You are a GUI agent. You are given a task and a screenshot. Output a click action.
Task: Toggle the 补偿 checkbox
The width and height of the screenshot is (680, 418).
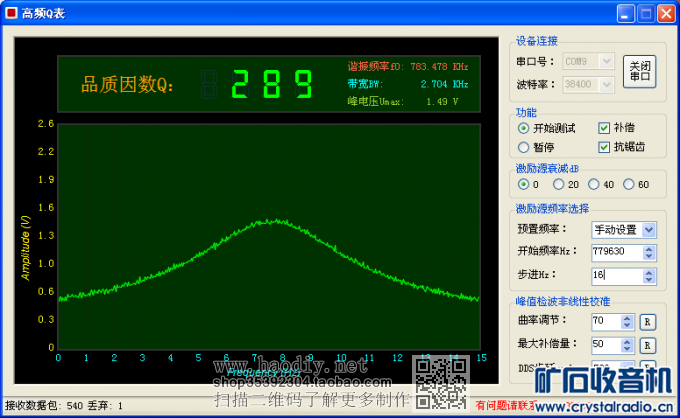(x=604, y=128)
